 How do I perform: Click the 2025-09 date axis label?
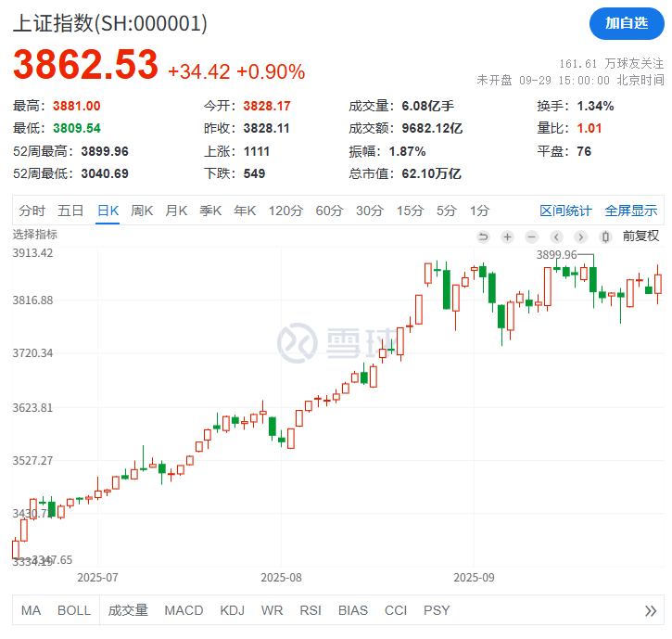474,578
